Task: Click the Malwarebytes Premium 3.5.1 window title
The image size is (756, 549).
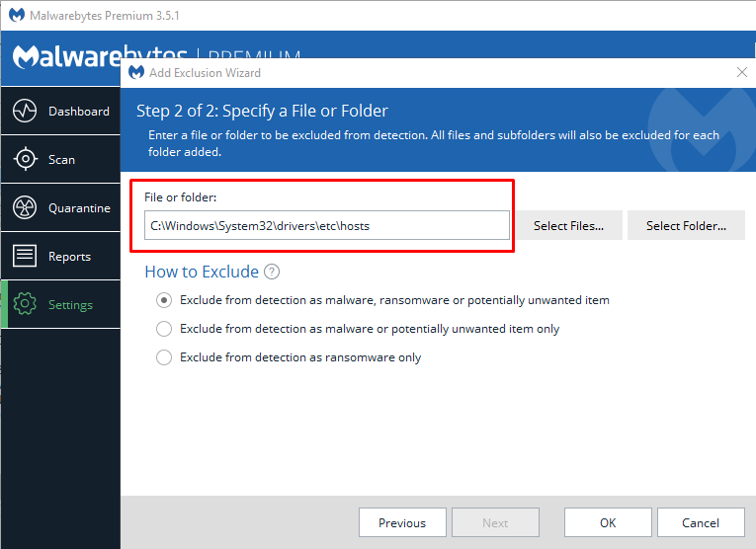Action: tap(105, 16)
